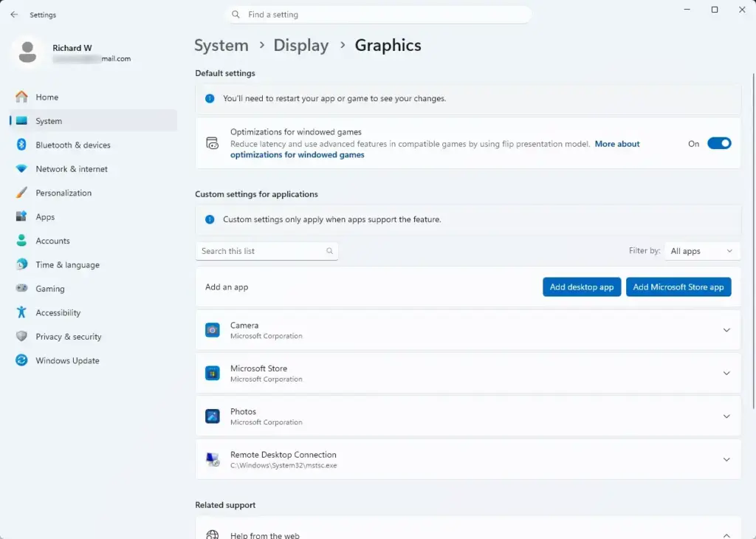Click the Graphics breadcrumb heading
The image size is (756, 539).
(388, 45)
